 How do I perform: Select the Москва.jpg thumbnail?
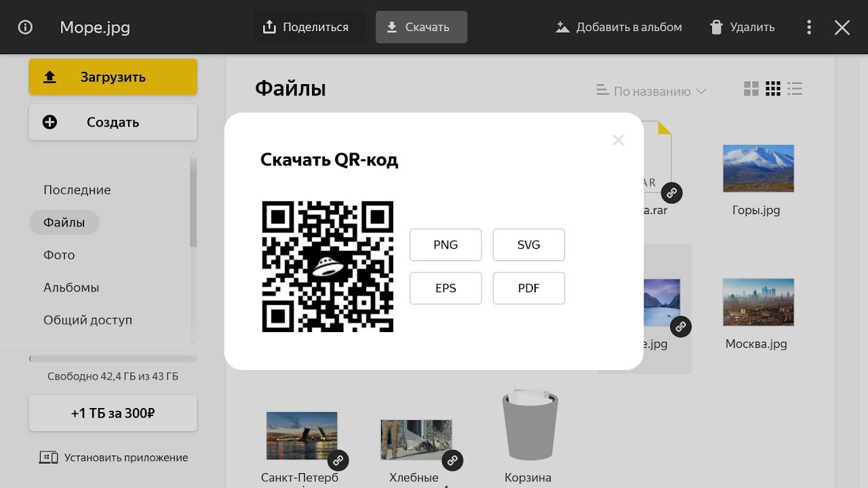click(x=758, y=302)
